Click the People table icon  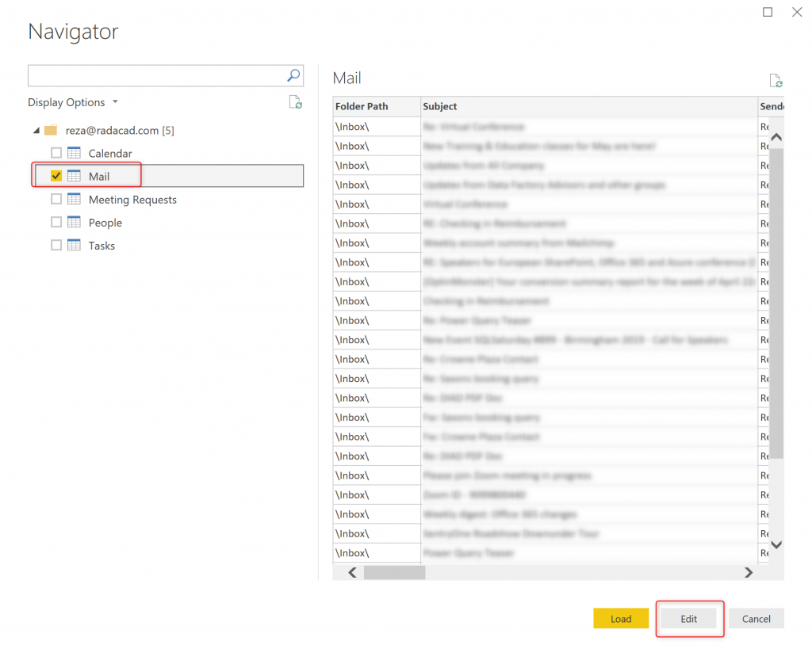74,223
